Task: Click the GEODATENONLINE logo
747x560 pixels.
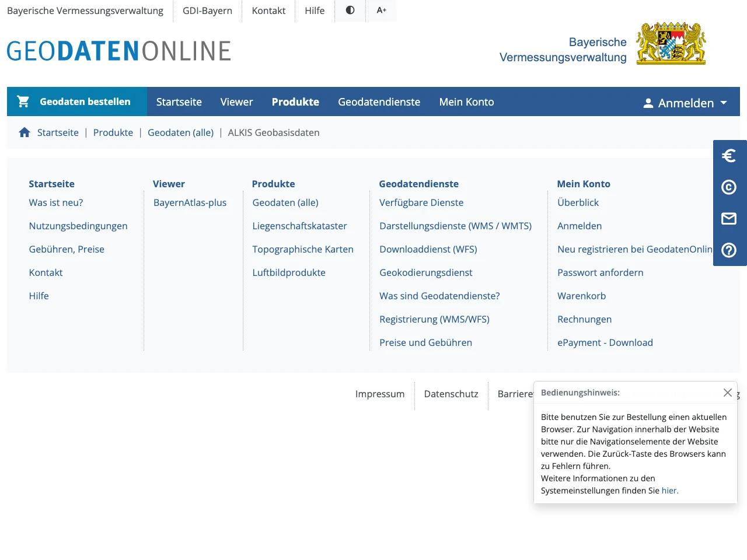Action: pos(119,51)
